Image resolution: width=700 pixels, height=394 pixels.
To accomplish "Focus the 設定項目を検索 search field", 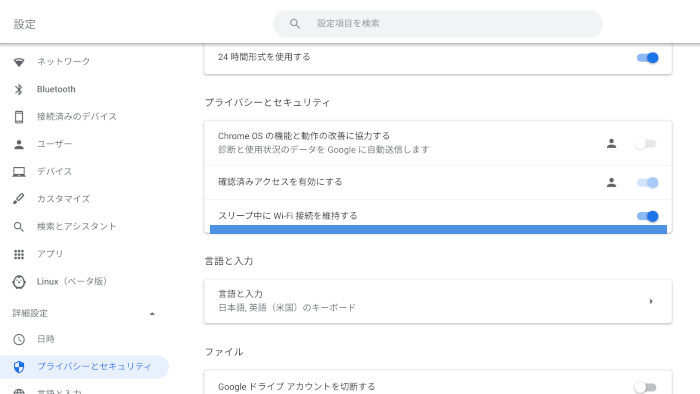I will tap(438, 24).
